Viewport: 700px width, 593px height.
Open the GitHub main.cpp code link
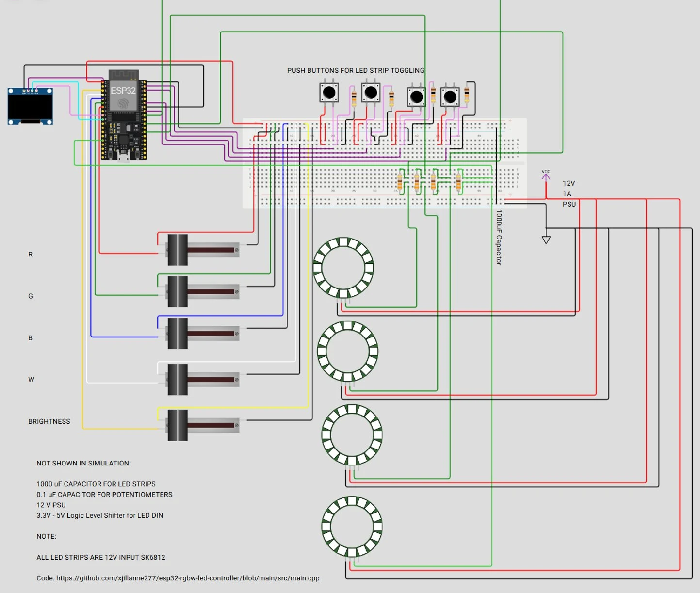coord(188,578)
